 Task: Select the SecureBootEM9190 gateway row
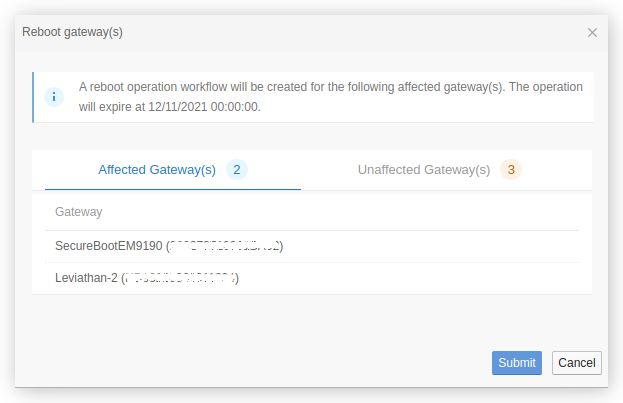point(312,246)
